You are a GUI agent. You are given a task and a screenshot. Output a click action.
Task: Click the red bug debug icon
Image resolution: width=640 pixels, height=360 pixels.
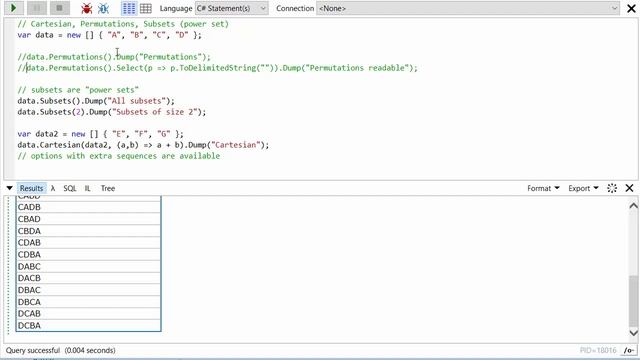(86, 8)
